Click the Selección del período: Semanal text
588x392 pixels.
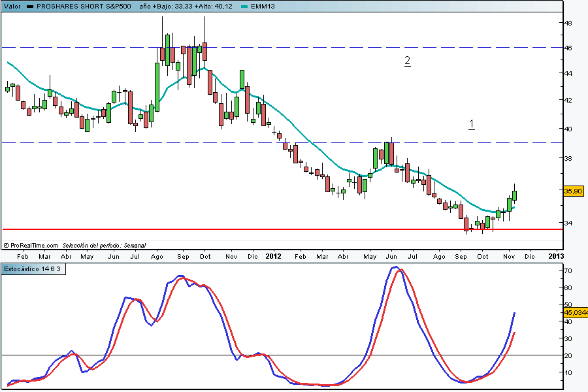(105, 245)
